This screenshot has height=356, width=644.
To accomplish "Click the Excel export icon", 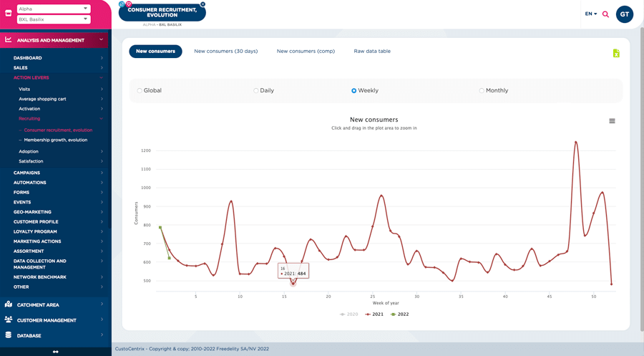I will pyautogui.click(x=615, y=53).
